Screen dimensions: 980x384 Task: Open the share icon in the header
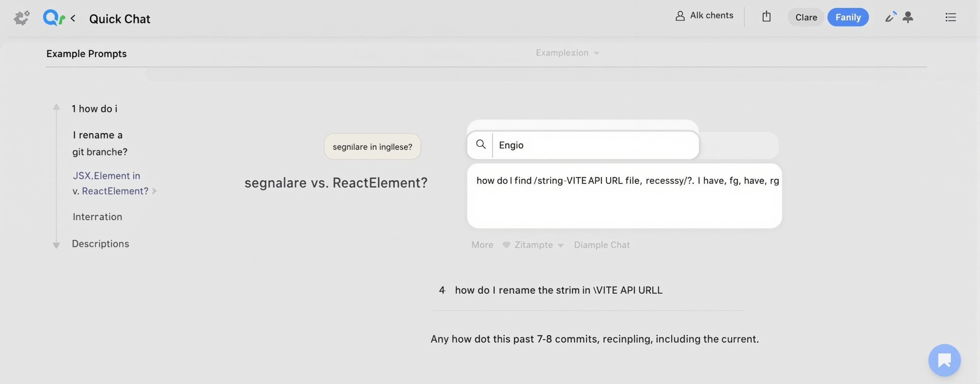click(x=766, y=16)
